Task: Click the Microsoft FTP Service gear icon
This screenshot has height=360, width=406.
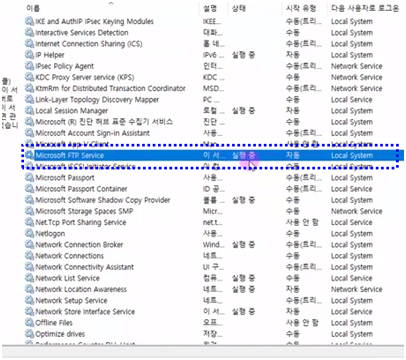Action: point(29,155)
